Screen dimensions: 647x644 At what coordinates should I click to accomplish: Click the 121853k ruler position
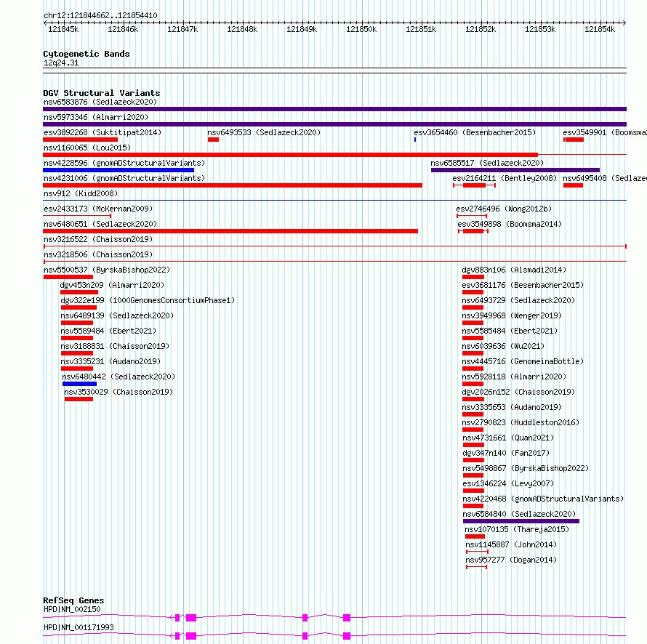click(539, 29)
